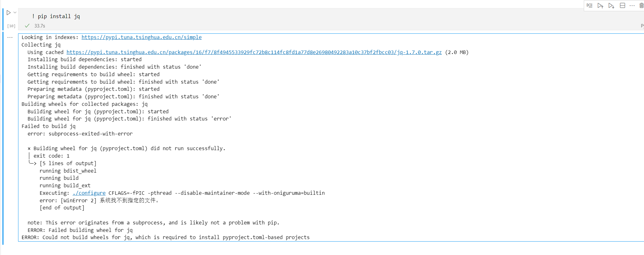Collapse the output via its left blue bar
This screenshot has height=255, width=644.
pos(3,137)
